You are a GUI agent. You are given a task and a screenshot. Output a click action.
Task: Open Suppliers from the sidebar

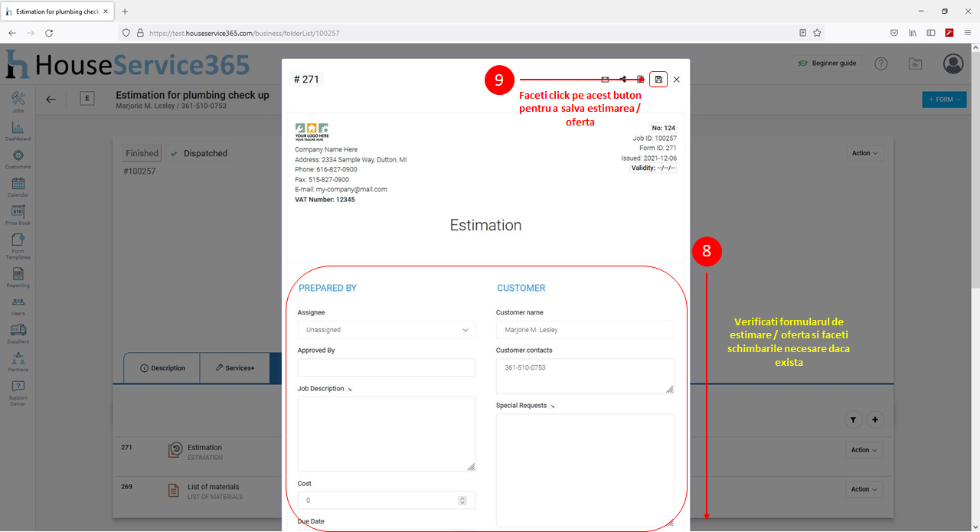[18, 334]
